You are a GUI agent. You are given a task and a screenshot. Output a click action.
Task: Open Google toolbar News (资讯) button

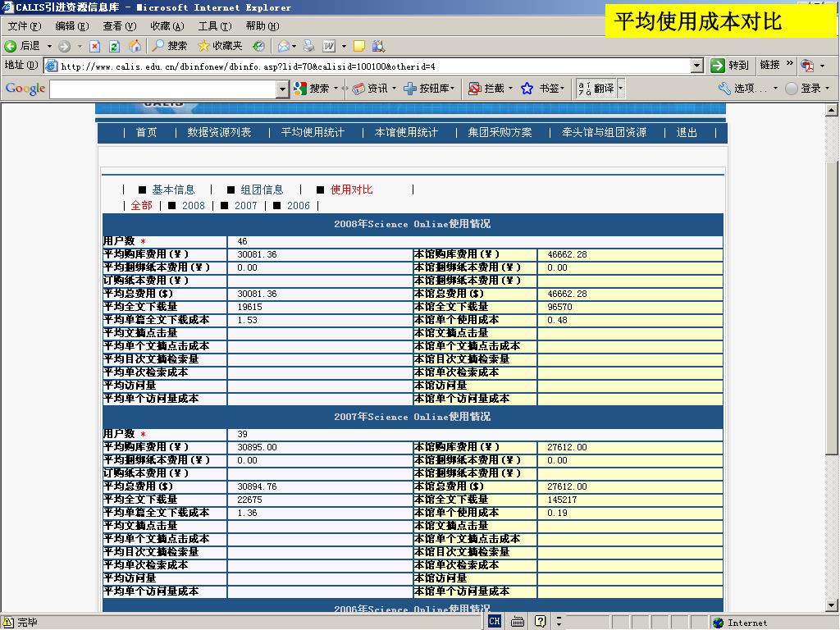pos(370,89)
